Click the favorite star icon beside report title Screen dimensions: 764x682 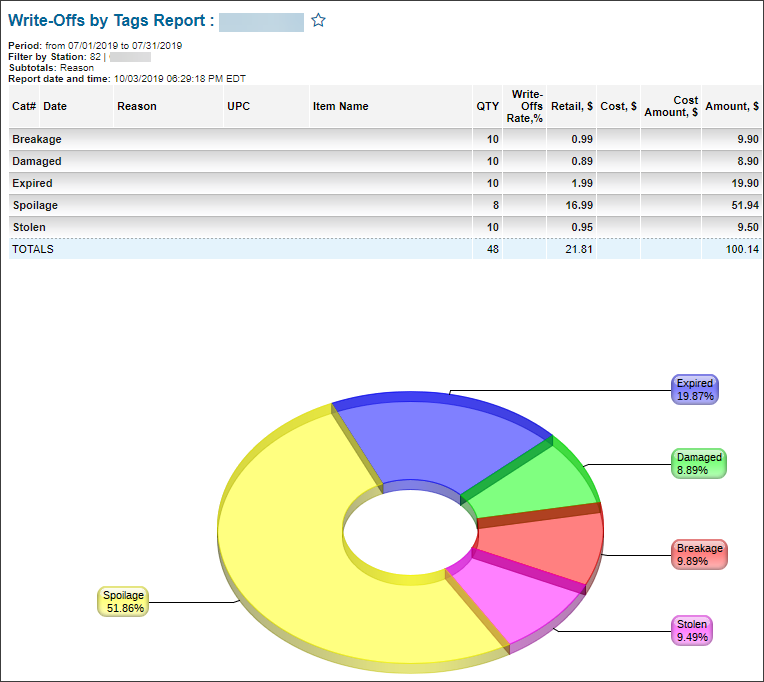(319, 20)
